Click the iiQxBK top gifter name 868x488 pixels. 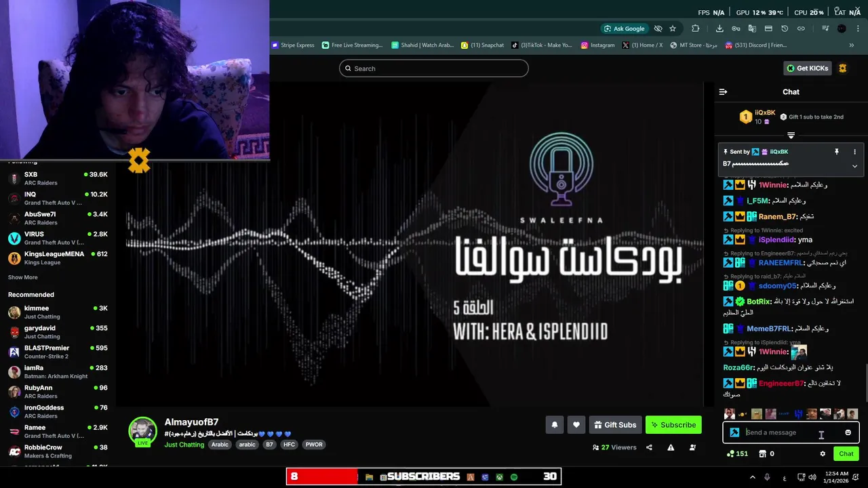click(x=765, y=113)
